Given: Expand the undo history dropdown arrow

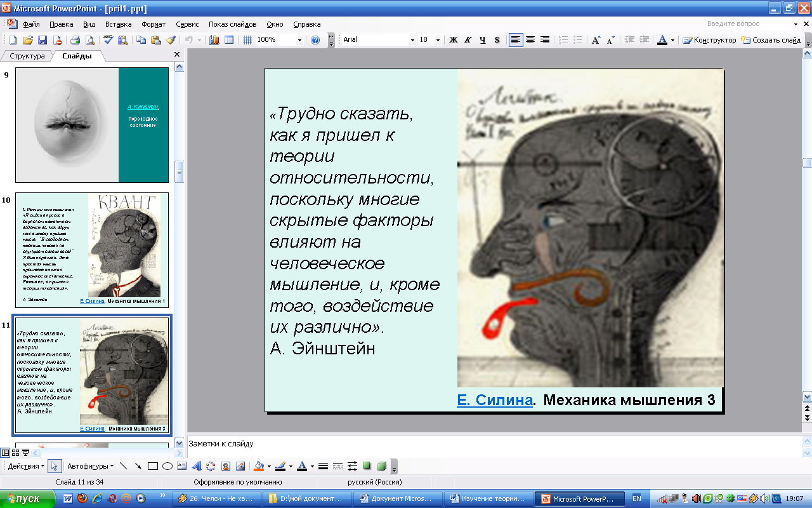Looking at the screenshot, I should point(199,40).
